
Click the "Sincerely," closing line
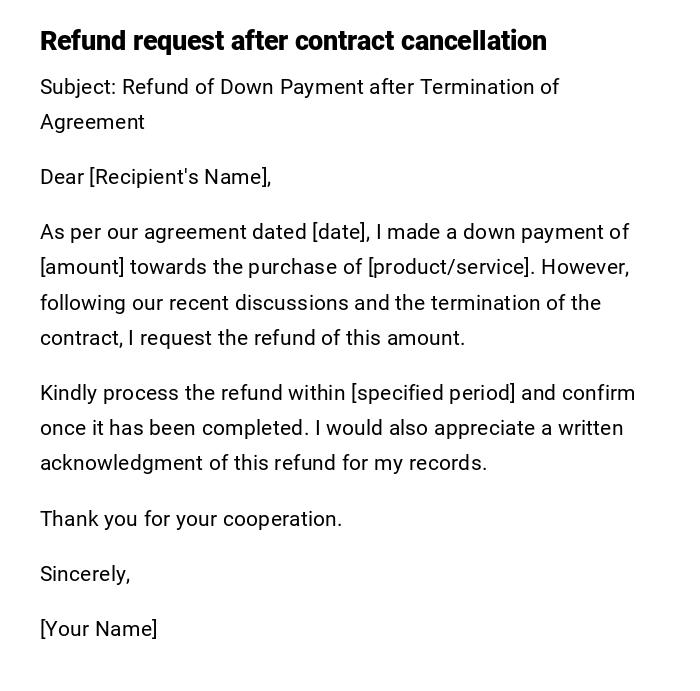85,574
